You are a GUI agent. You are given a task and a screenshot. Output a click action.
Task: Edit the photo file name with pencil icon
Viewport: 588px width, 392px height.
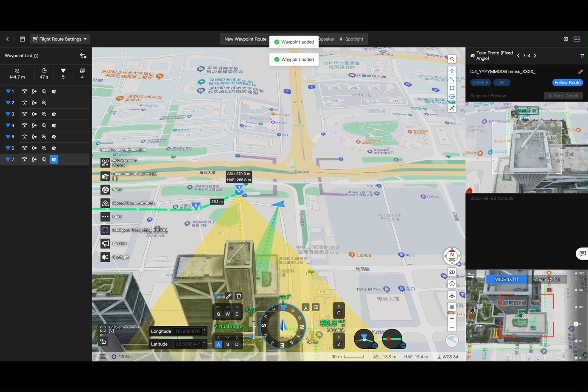580,72
